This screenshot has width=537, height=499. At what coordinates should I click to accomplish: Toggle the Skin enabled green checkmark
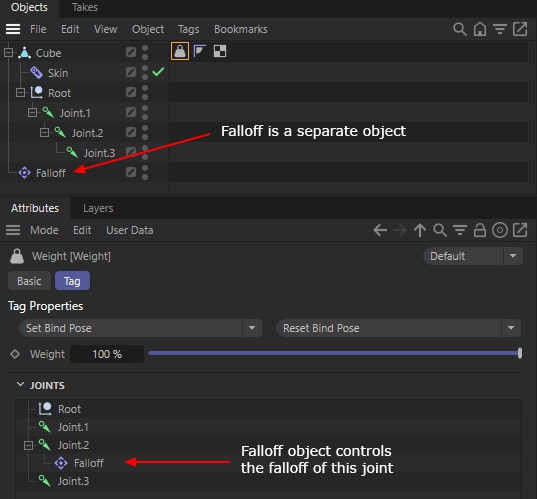[x=158, y=72]
